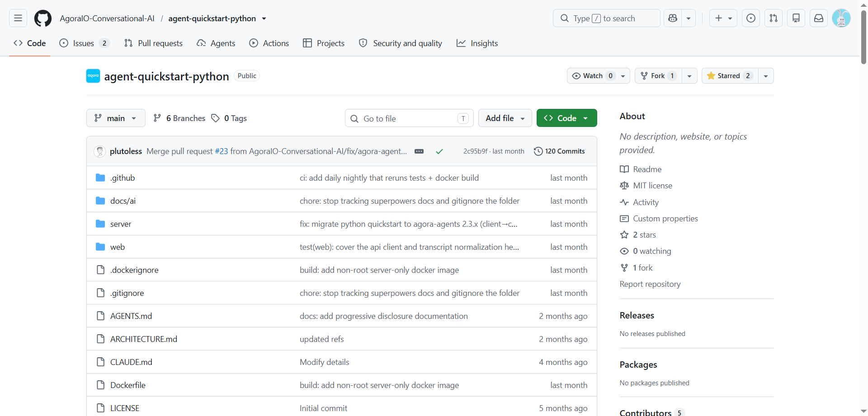Viewport: 868px width, 416px height.
Task: Open the Packages section heading
Action: pyautogui.click(x=638, y=365)
